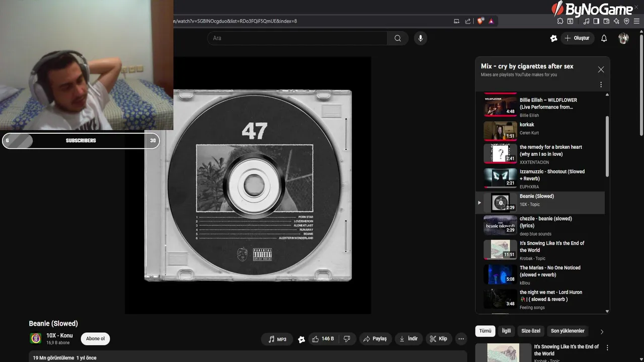
Task: Click the browser address bar URL
Action: [x=235, y=21]
